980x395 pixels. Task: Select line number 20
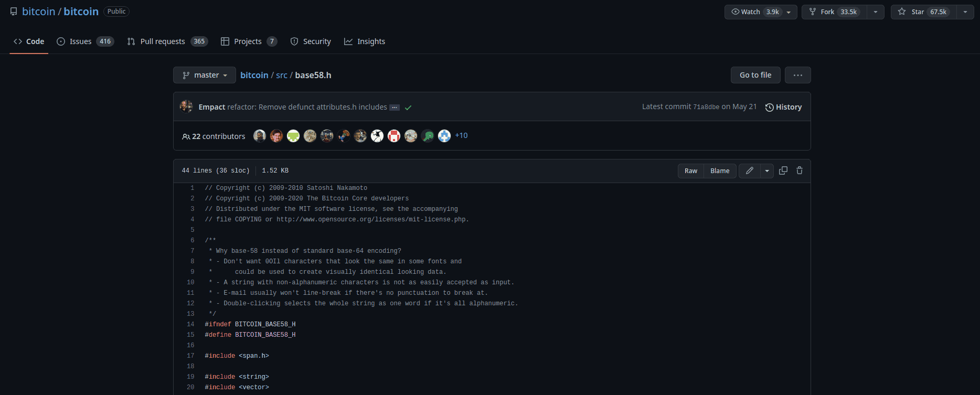point(190,387)
